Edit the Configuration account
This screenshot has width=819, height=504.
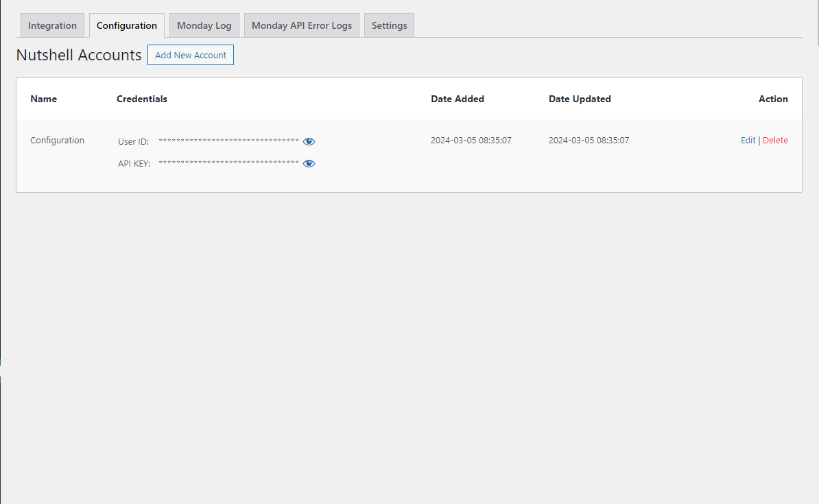748,140
